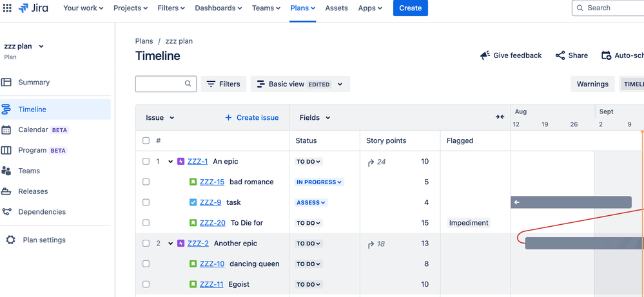Image resolution: width=644 pixels, height=297 pixels.
Task: Click the Jira logo
Action: [34, 8]
